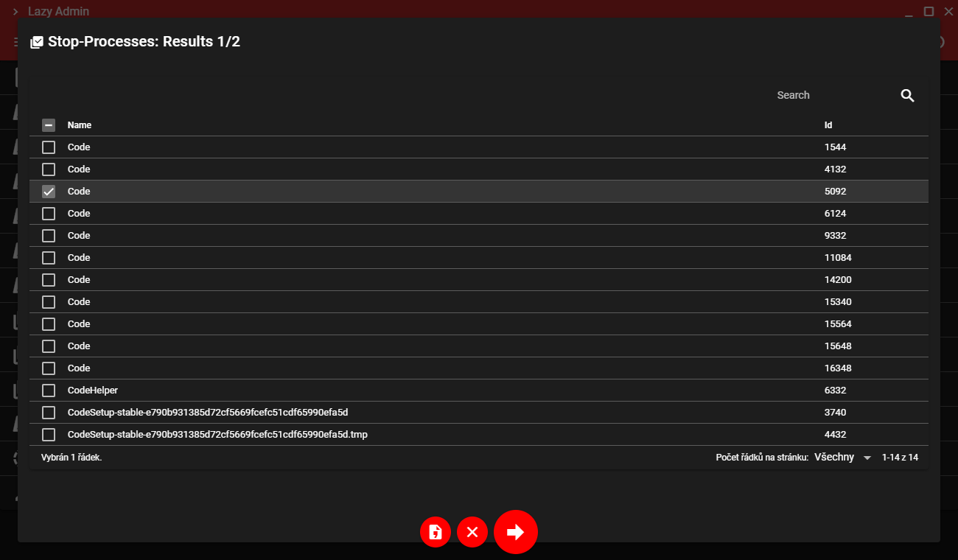The image size is (958, 560).
Task: Click the magnifier search icon
Action: coord(907,95)
